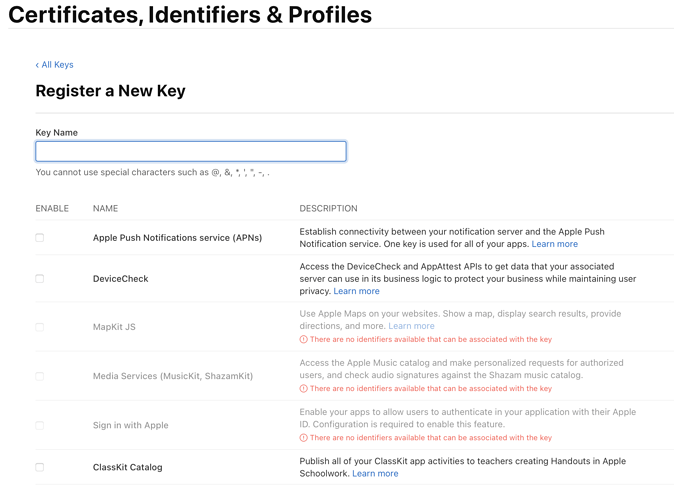Enable Apple Push Notifications service checkbox

(x=40, y=238)
